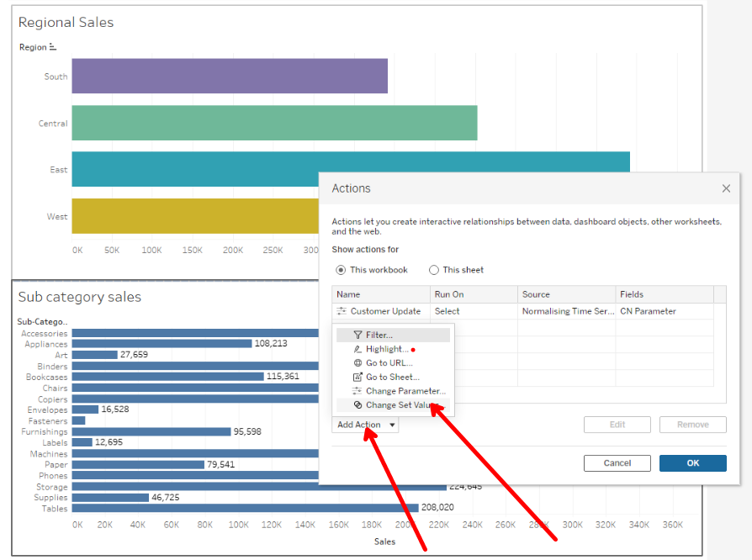752x560 pixels.
Task: Close the Actions dialog with the X
Action: tap(727, 188)
